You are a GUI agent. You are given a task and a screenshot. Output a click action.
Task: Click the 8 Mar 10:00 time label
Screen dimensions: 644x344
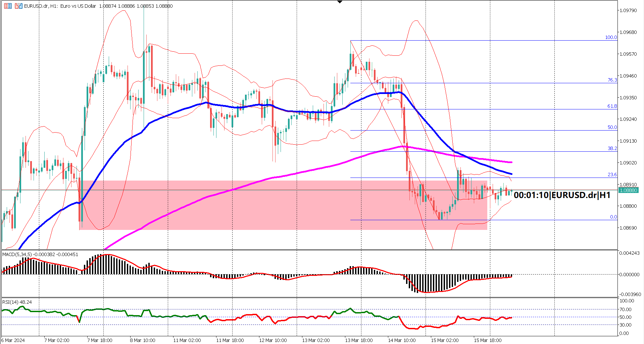(x=143, y=340)
